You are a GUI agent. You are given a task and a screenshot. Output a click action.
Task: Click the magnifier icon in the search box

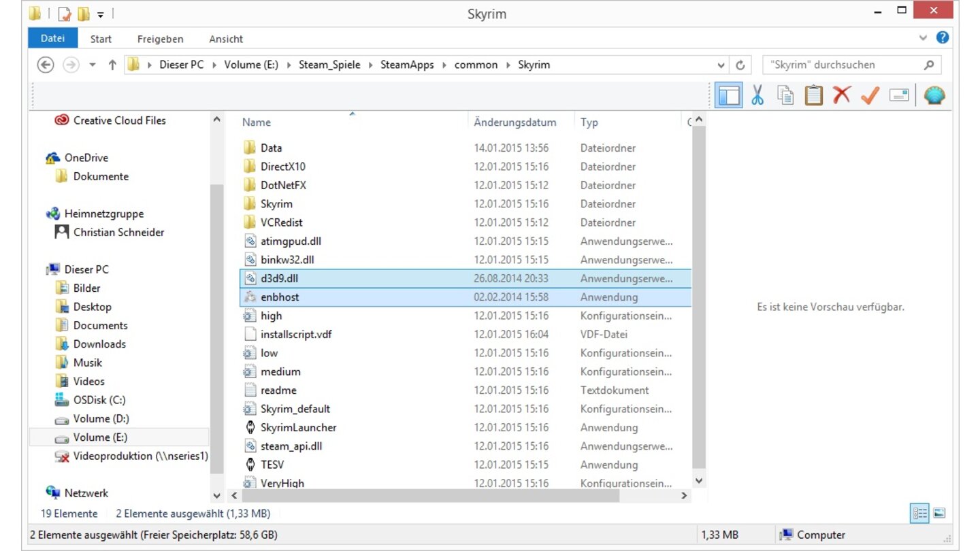pyautogui.click(x=929, y=65)
